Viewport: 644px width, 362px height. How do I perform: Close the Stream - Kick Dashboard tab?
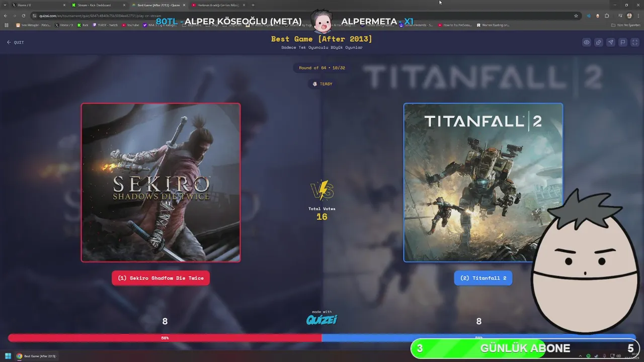pos(124,5)
